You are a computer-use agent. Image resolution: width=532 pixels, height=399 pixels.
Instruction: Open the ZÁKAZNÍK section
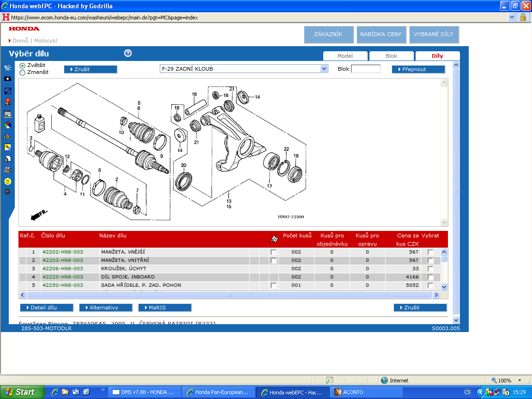[x=329, y=34]
